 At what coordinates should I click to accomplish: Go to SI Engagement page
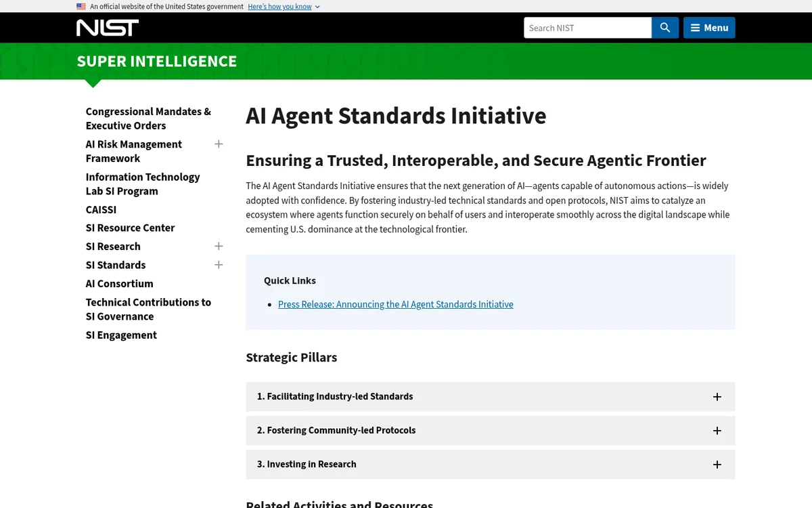pyautogui.click(x=121, y=335)
